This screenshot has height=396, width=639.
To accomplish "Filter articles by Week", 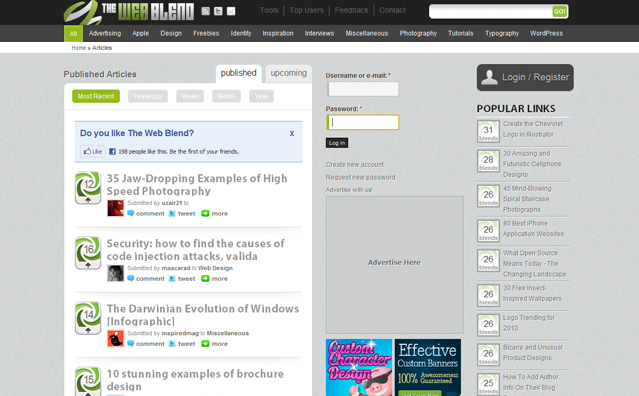I will click(x=190, y=96).
